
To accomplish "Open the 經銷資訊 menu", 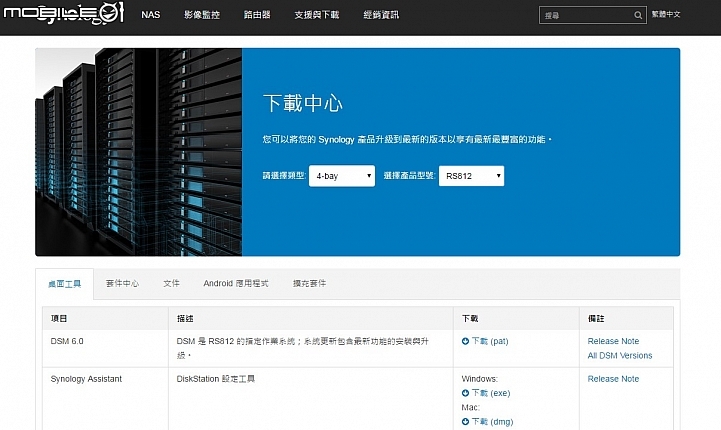I will click(381, 15).
